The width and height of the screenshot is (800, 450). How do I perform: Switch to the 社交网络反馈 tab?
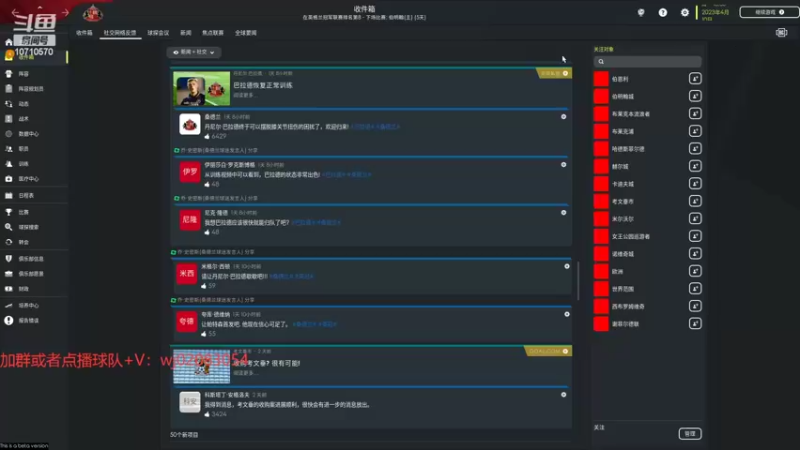(x=120, y=33)
